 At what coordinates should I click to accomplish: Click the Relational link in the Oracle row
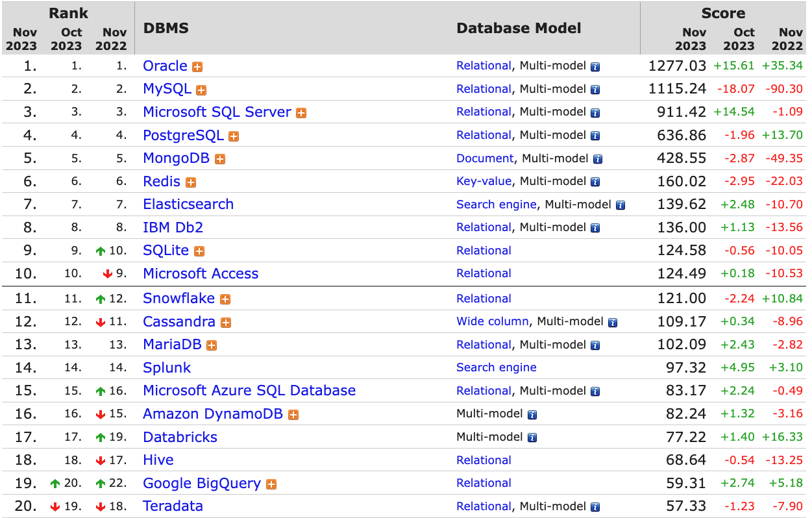coord(484,66)
